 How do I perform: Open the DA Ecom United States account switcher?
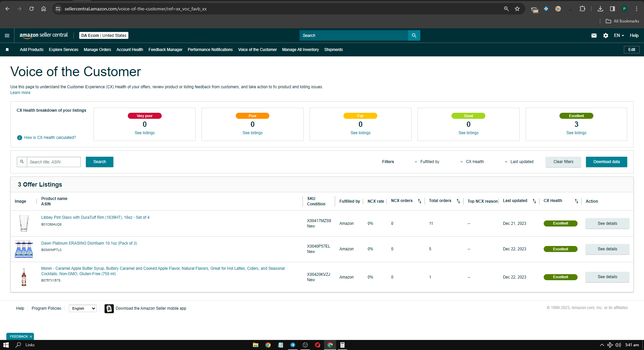(x=104, y=36)
